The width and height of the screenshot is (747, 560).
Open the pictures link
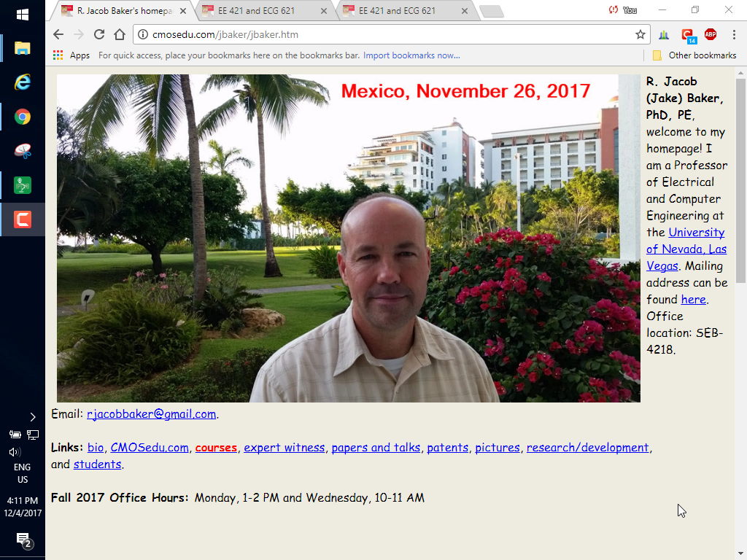pyautogui.click(x=498, y=448)
